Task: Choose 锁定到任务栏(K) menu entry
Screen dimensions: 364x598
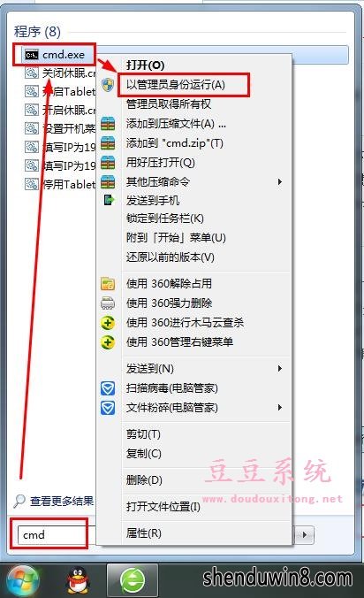Action: 165,218
